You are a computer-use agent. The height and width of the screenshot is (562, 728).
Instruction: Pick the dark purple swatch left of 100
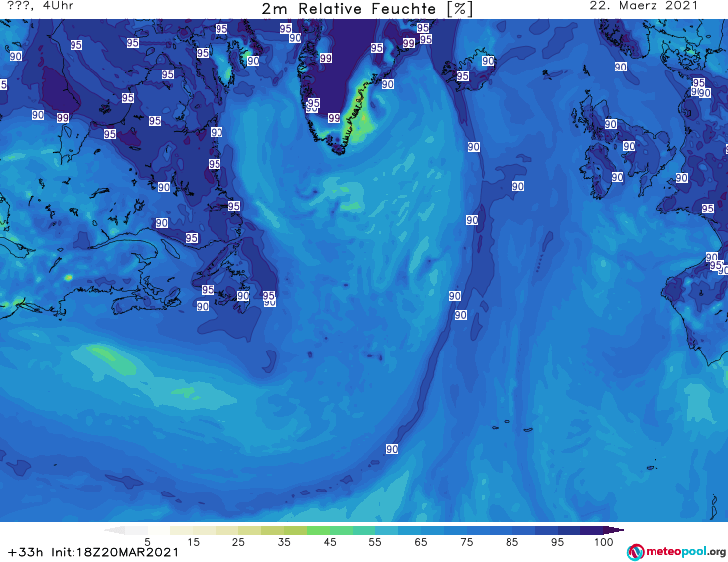(592, 531)
